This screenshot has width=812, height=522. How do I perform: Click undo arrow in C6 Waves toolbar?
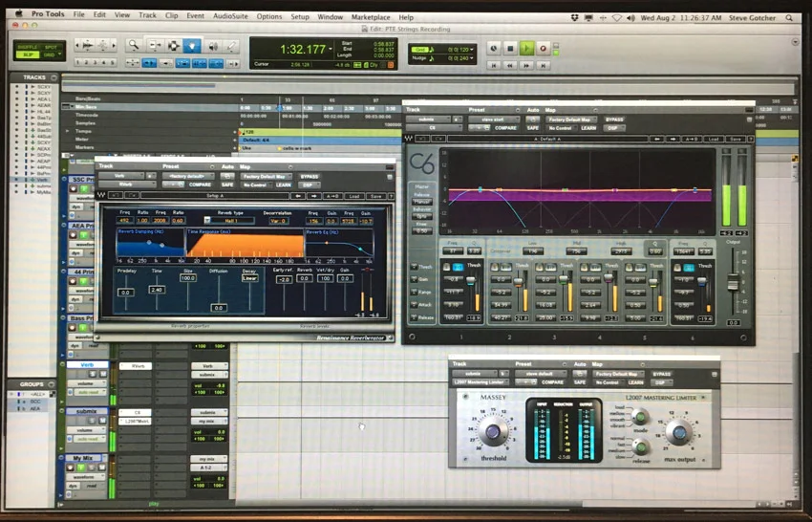[422, 139]
